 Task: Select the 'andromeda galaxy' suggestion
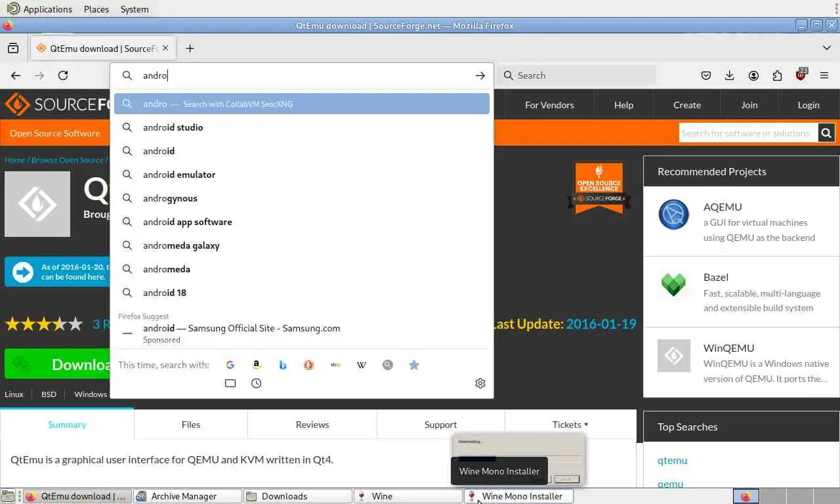click(x=302, y=245)
